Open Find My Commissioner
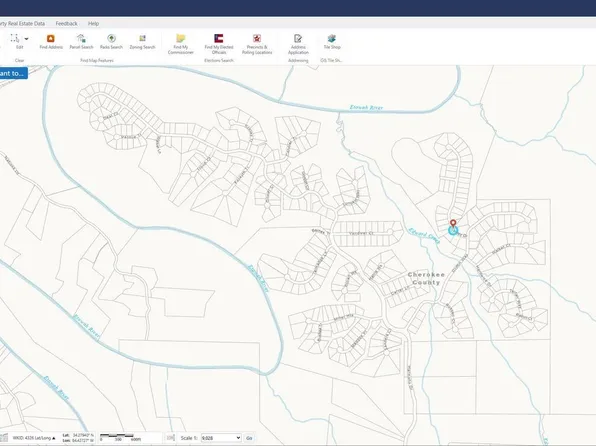Screen dimensions: 596x446 click(x=181, y=44)
